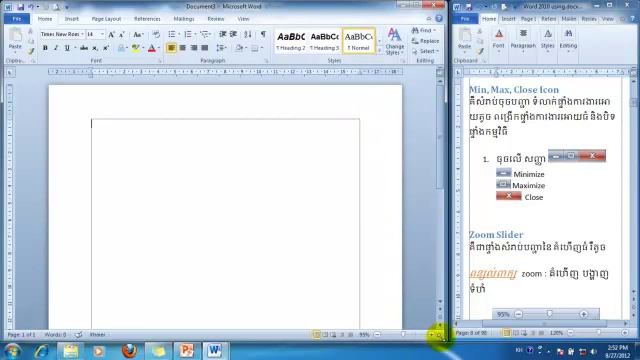Click Shrink Font icon
Image resolution: width=640 pixels, height=360 pixels.
tap(122, 35)
